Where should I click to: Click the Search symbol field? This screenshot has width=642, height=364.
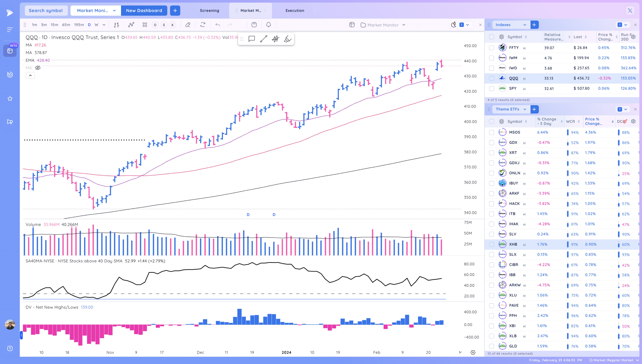tap(46, 10)
